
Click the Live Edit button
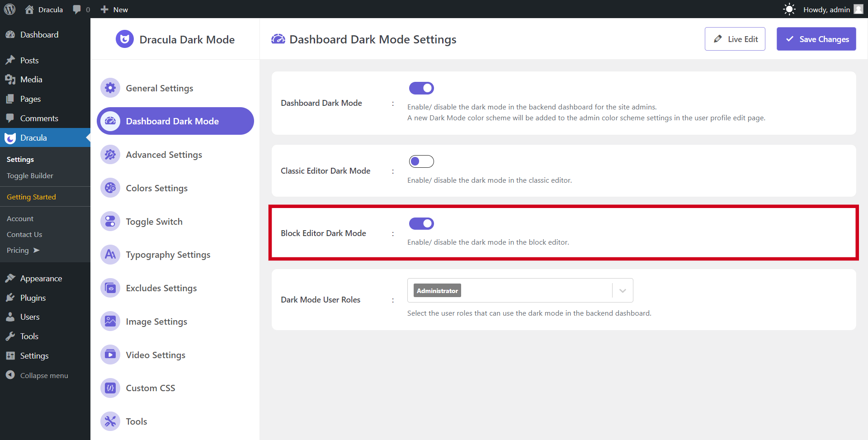click(735, 39)
